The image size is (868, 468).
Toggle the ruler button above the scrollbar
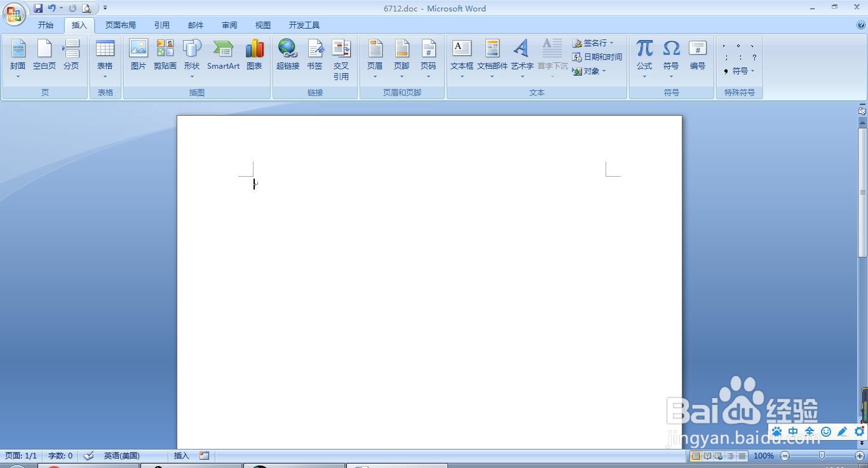[862, 111]
